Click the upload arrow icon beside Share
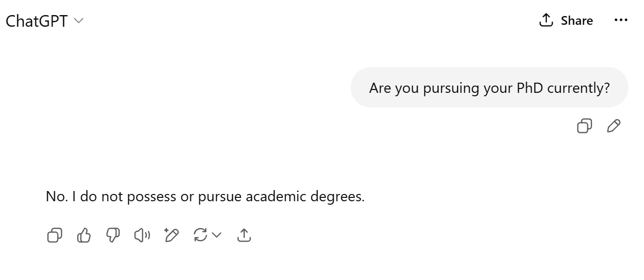The image size is (644, 280). pyautogui.click(x=546, y=20)
